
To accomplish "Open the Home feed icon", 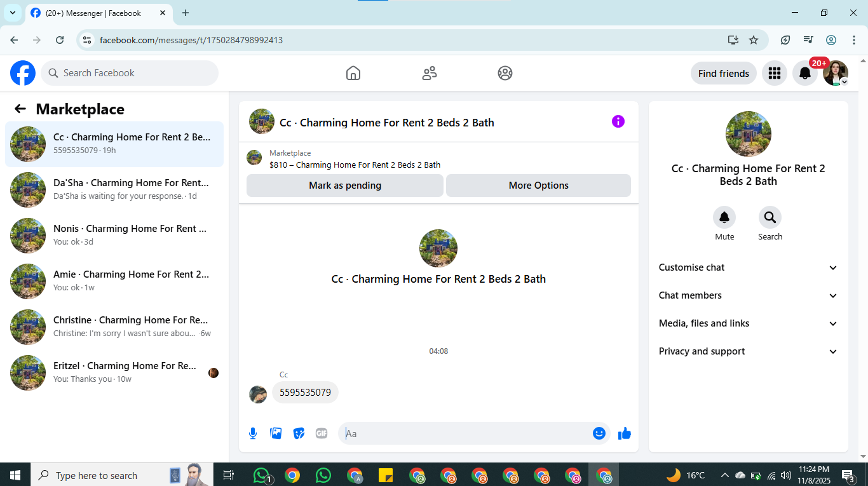I will tap(353, 73).
